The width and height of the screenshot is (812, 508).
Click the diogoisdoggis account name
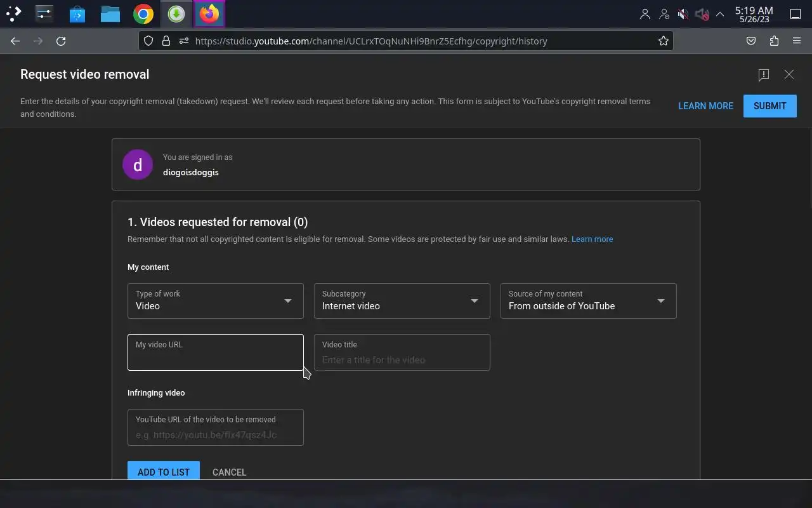click(190, 172)
